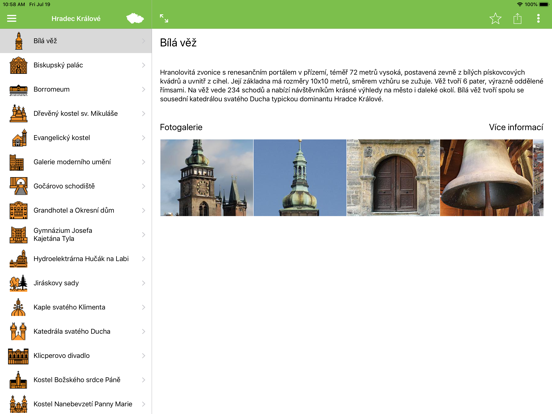Select Gymnázium Josefa Kajetána Tyla entry

[76, 234]
